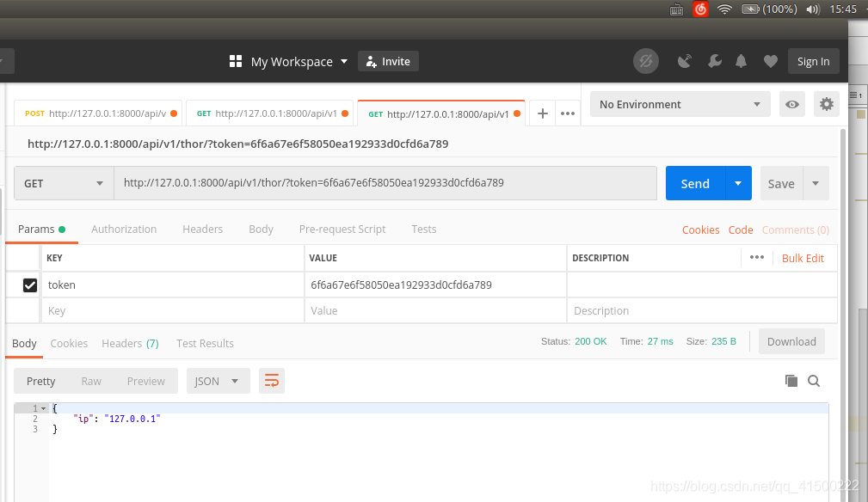Open the JSON format dropdown
Viewport: 868px width, 502px height.
coord(219,381)
